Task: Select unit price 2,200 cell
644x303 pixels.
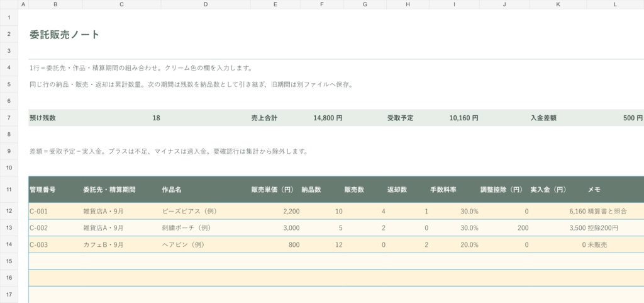Action: coord(275,211)
